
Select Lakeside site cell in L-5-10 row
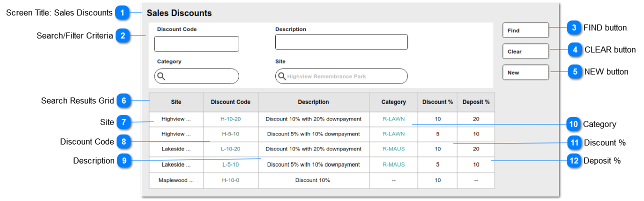pos(176,164)
